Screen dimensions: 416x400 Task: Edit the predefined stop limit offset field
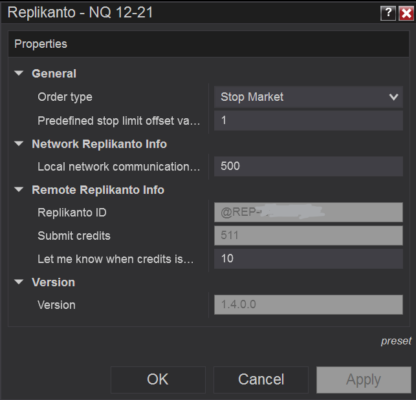tap(308, 120)
